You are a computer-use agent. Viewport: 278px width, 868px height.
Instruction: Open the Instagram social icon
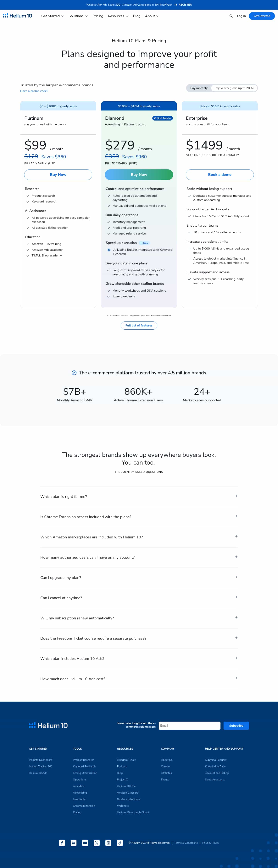[108, 843]
